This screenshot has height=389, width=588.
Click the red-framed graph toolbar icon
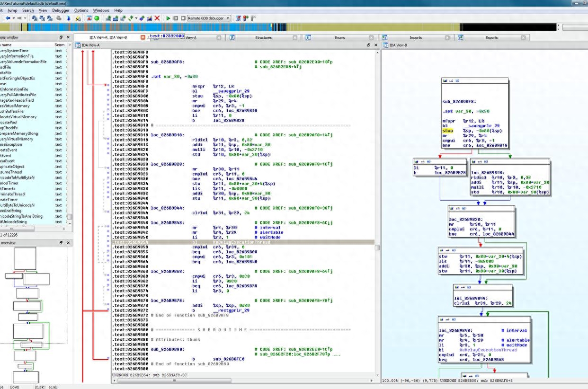click(89, 18)
